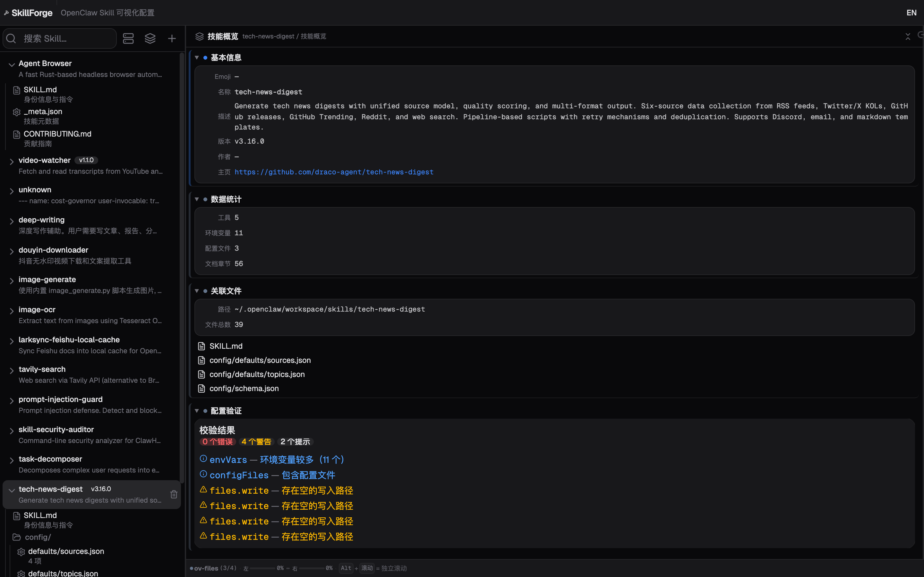Collapse the Agent Browser tree item

12,64
